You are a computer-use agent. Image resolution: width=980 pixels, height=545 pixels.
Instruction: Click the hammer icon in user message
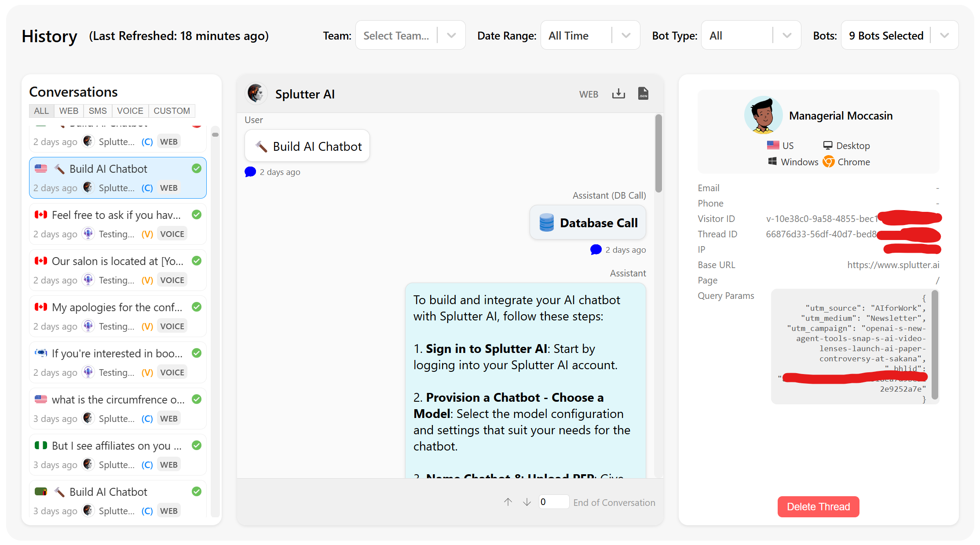click(x=261, y=146)
